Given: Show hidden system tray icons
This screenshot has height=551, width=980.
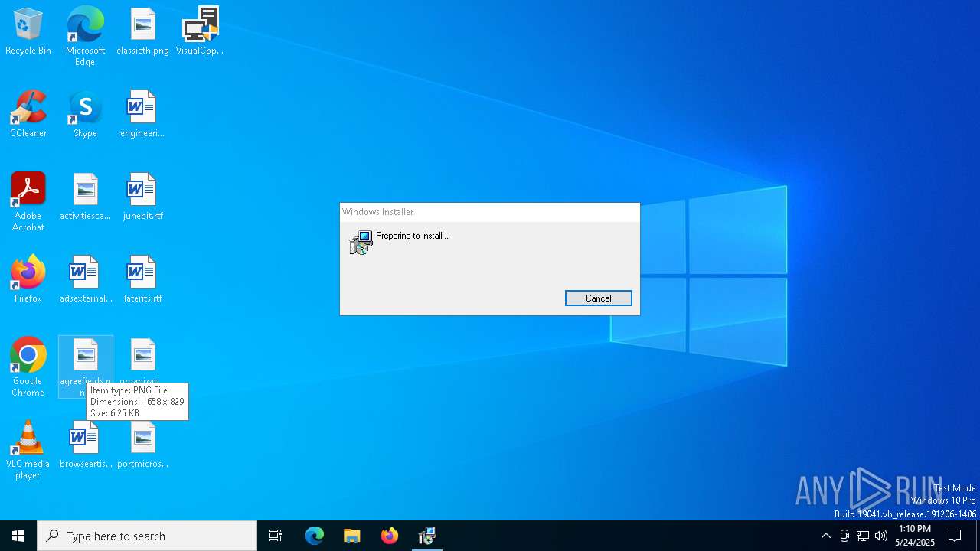Looking at the screenshot, I should pos(825,536).
